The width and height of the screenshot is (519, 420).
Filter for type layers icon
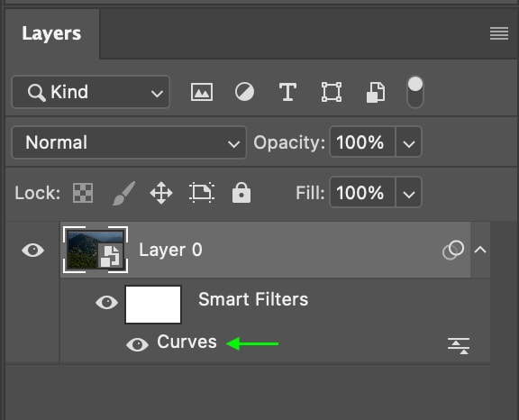click(287, 92)
